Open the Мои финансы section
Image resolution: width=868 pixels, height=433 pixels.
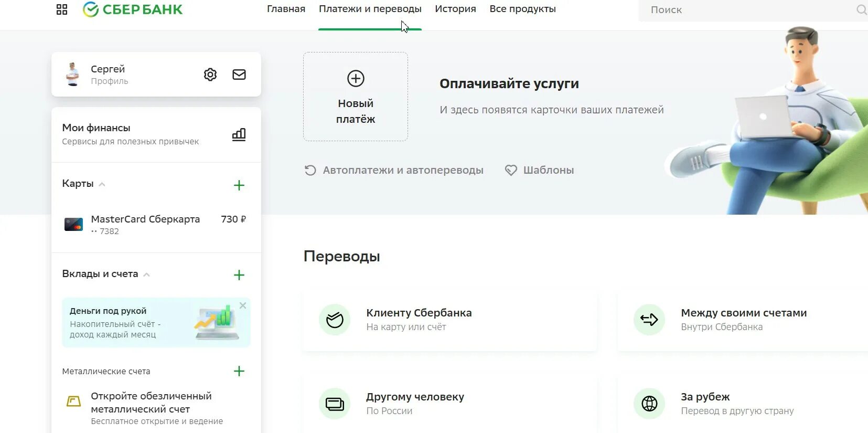pyautogui.click(x=156, y=135)
